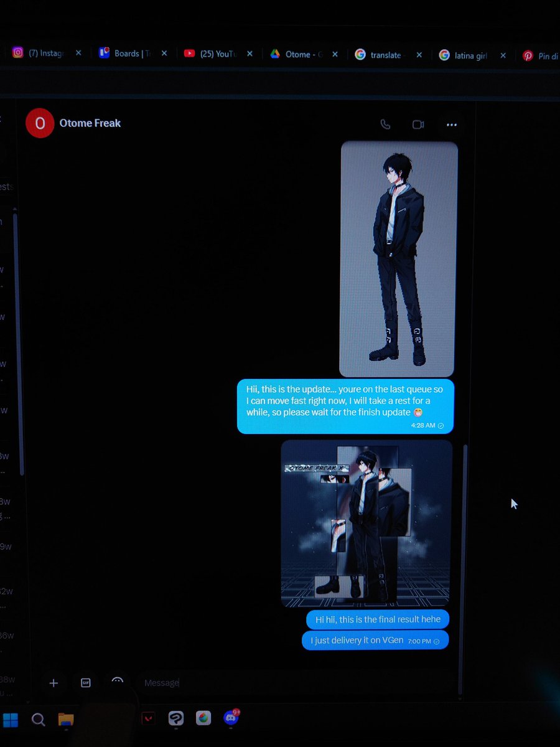This screenshot has width=560, height=747.
Task: Switch to the Boards Trello tab
Action: (133, 54)
